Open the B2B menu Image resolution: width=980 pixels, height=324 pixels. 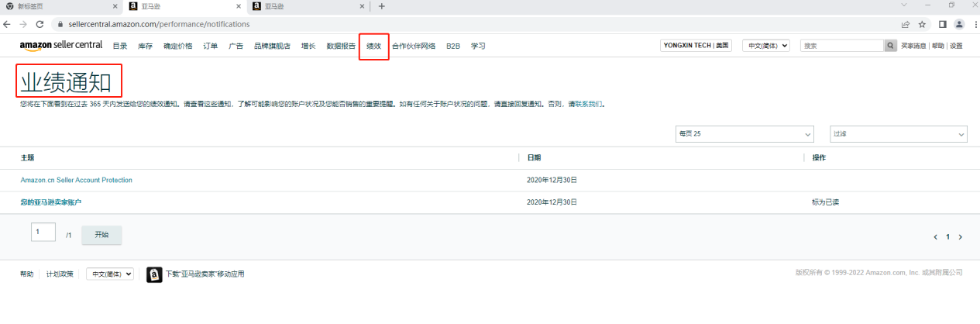(x=453, y=46)
